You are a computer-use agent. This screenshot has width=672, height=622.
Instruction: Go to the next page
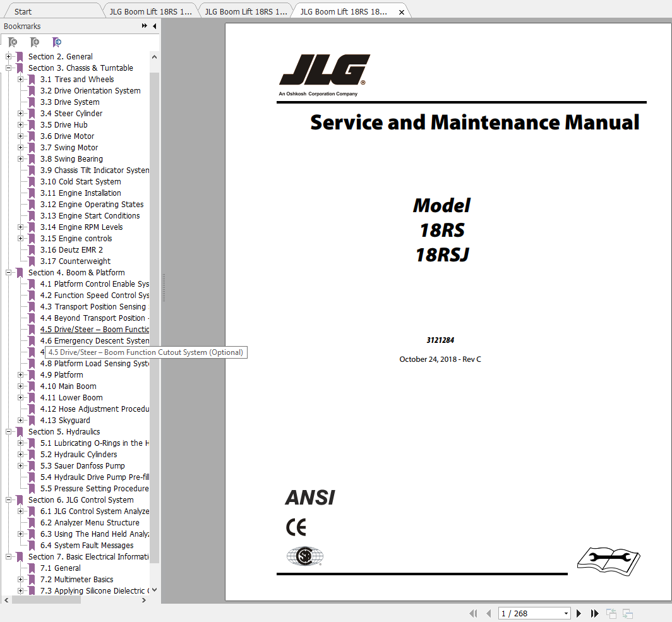tap(579, 613)
